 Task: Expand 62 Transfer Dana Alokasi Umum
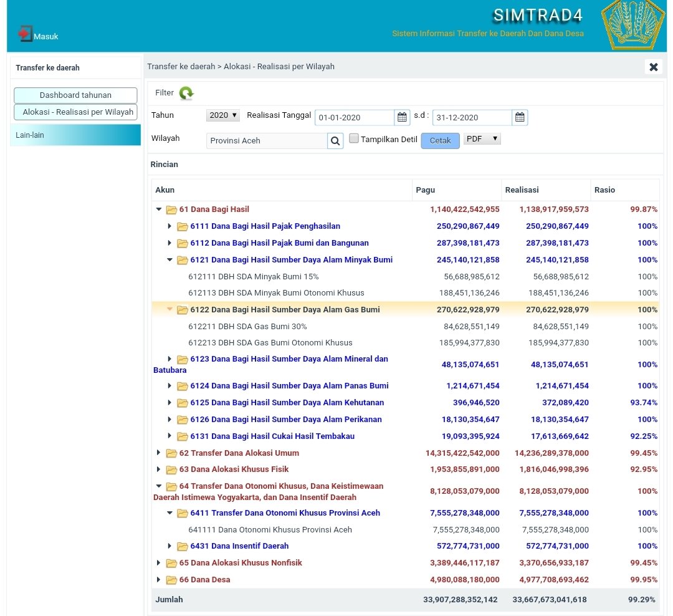(159, 453)
